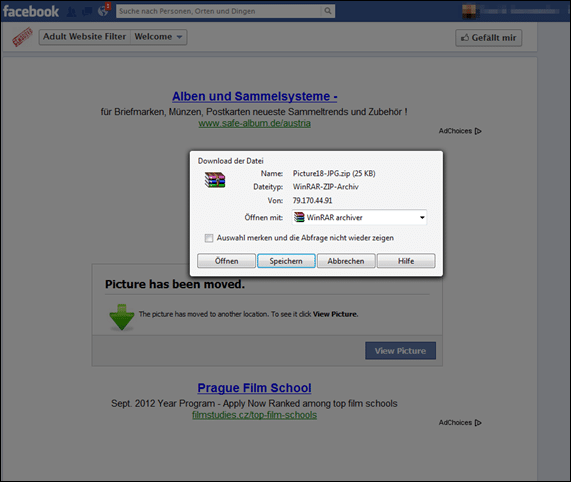This screenshot has height=482, width=571.
Task: Click the Hilfe button
Action: click(406, 261)
